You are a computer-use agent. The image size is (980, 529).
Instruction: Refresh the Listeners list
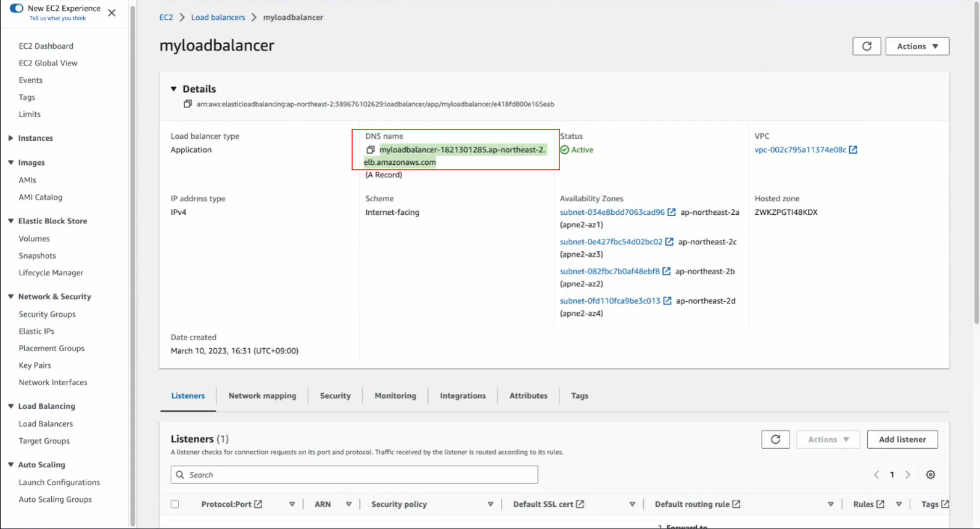pos(775,439)
